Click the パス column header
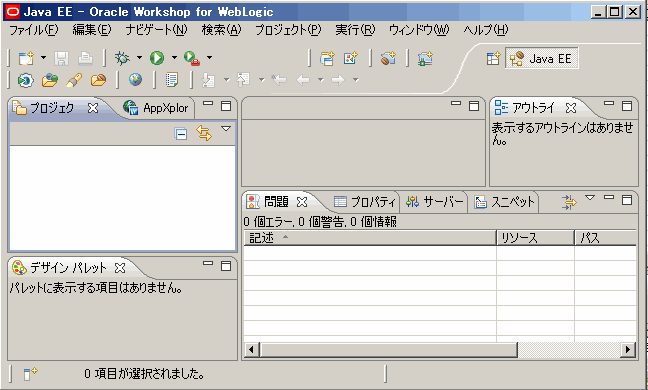Viewport: 648px width, 390px height. pos(606,238)
